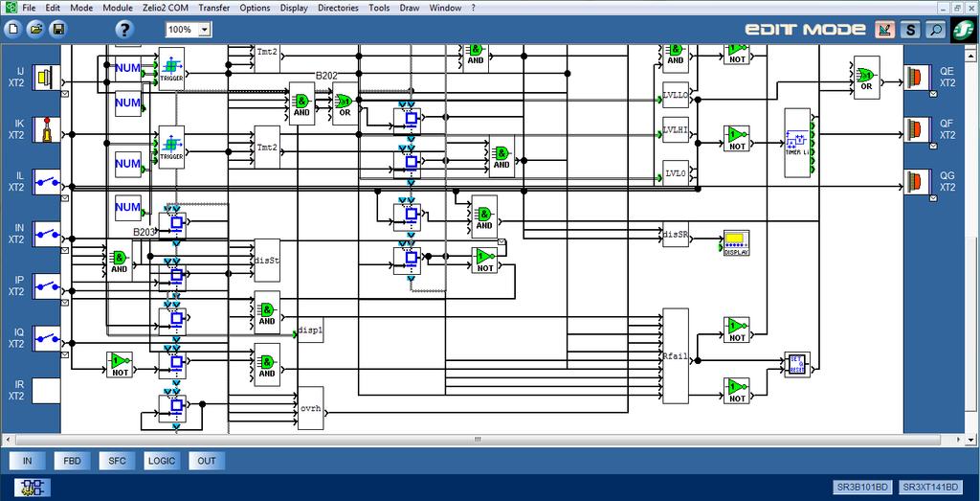Open the File menu
The height and width of the screenshot is (501, 980).
point(29,8)
